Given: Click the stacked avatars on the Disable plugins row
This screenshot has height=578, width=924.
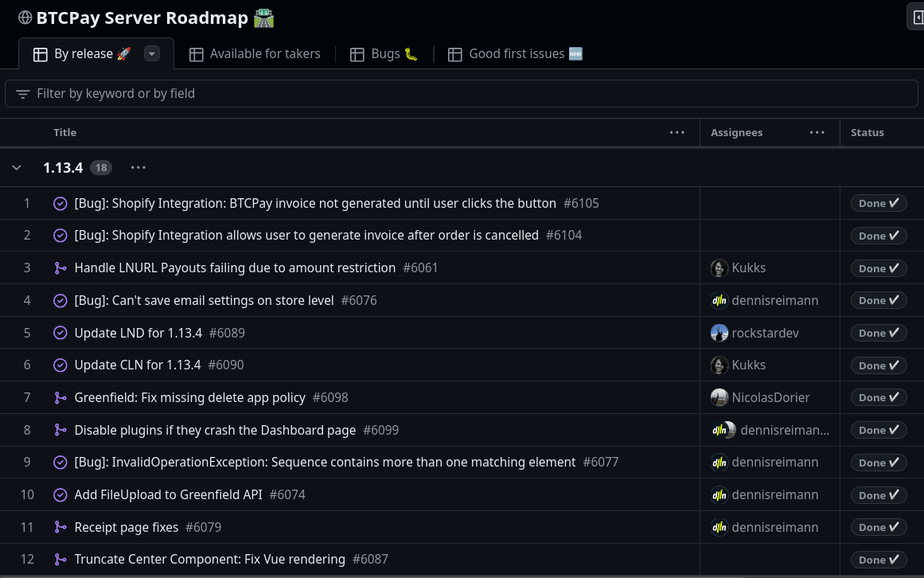Looking at the screenshot, I should [x=723, y=430].
